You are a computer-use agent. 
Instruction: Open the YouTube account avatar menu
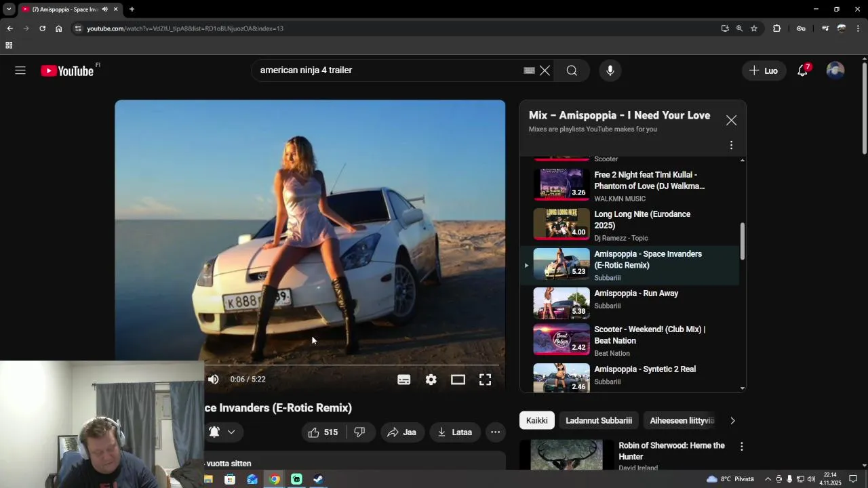(835, 70)
